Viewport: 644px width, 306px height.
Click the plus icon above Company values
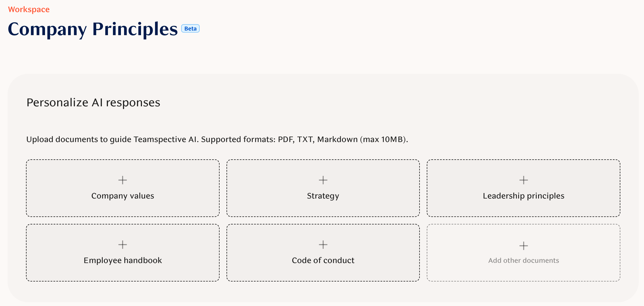click(x=123, y=180)
